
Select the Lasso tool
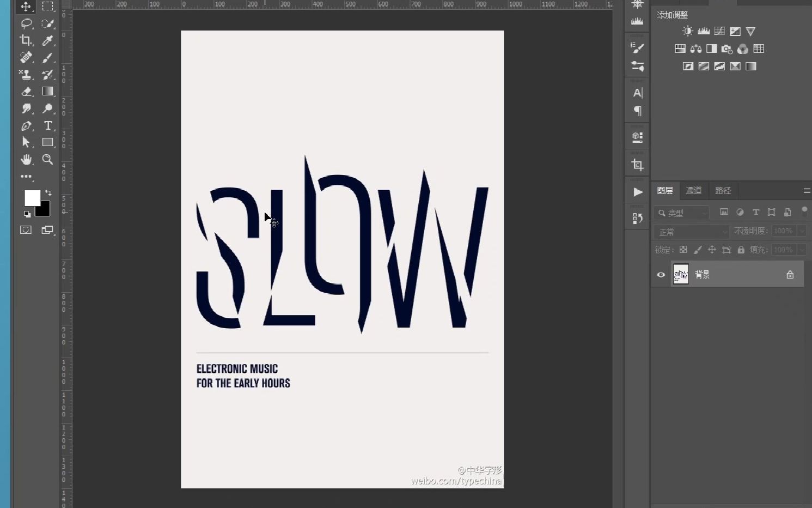(26, 23)
